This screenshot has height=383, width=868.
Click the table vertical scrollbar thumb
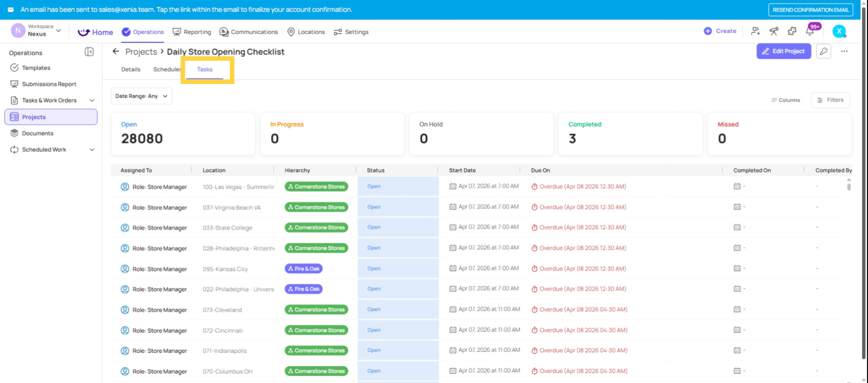tap(849, 186)
